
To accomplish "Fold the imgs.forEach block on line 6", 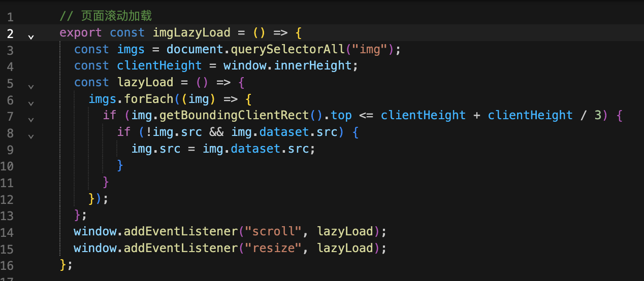I will point(31,103).
